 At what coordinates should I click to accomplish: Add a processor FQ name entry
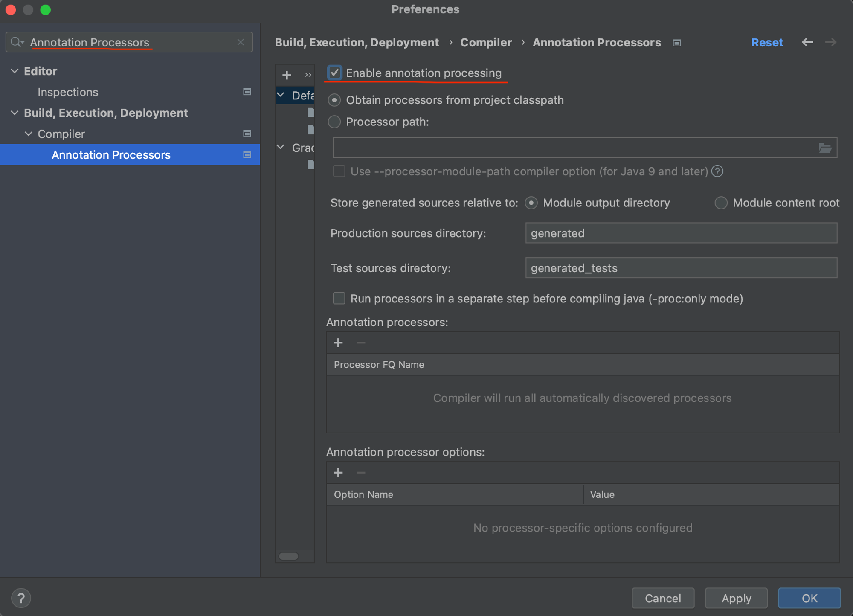(x=338, y=343)
